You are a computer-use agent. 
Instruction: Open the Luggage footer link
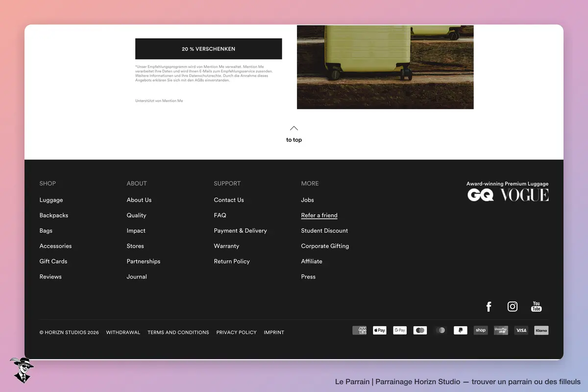coord(51,200)
